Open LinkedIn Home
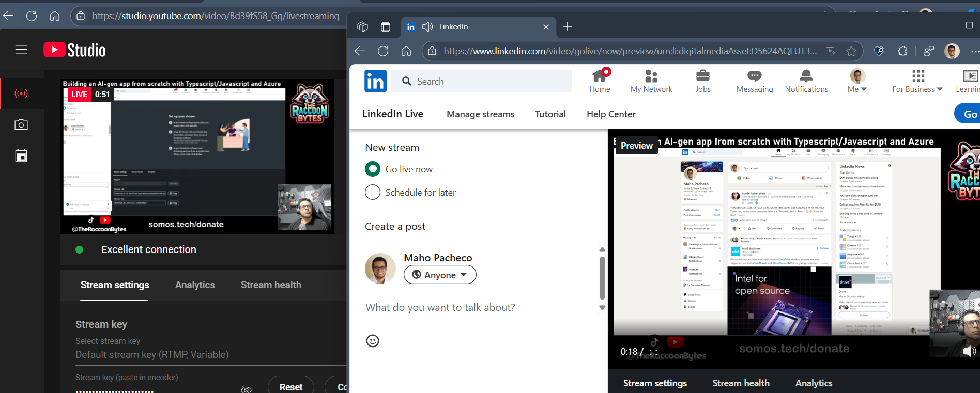 (600, 81)
